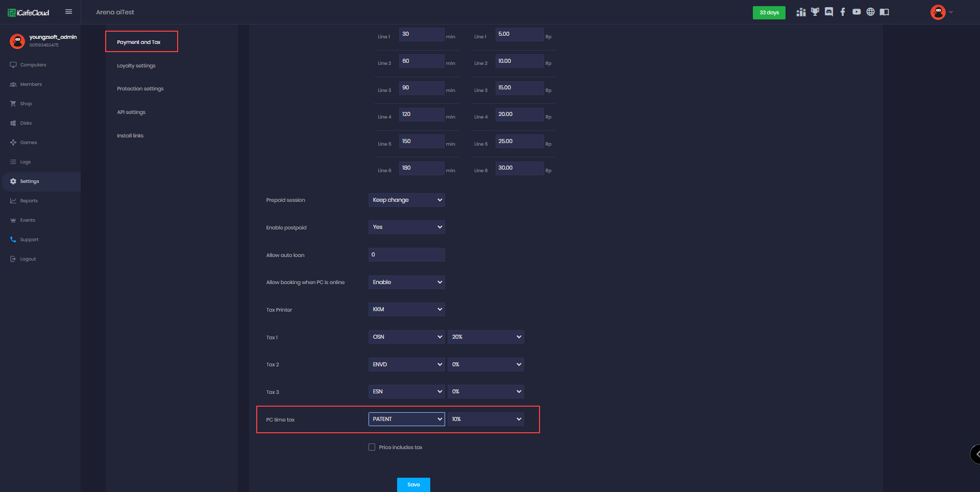Open the book documentation icon
The height and width of the screenshot is (492, 980).
pyautogui.click(x=885, y=12)
